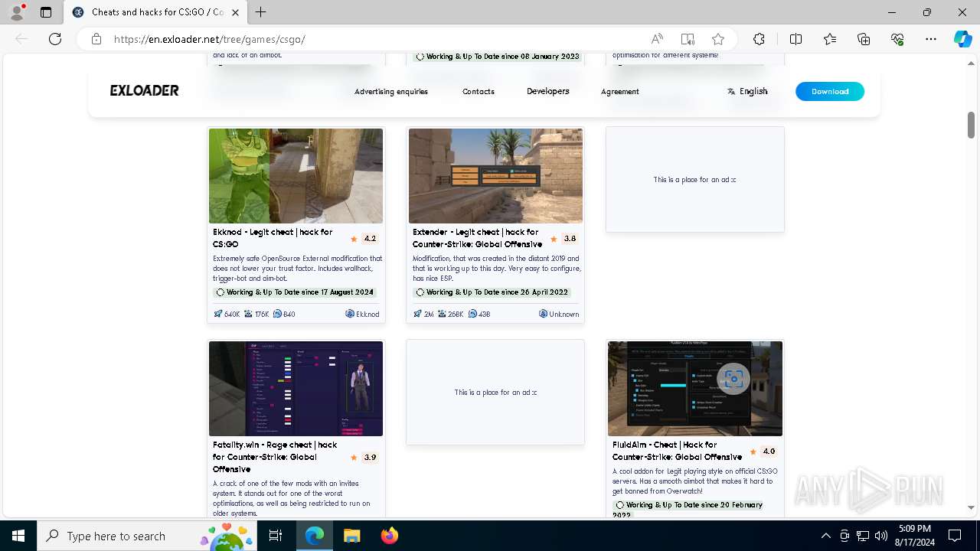This screenshot has height=551, width=980.
Task: Refresh the page
Action: (x=55, y=39)
